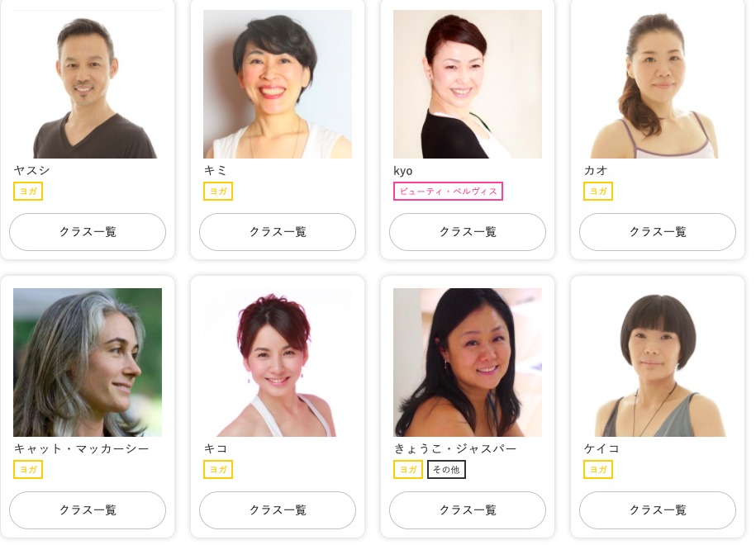Open ケイコ's クラス一覧 button

657,509
